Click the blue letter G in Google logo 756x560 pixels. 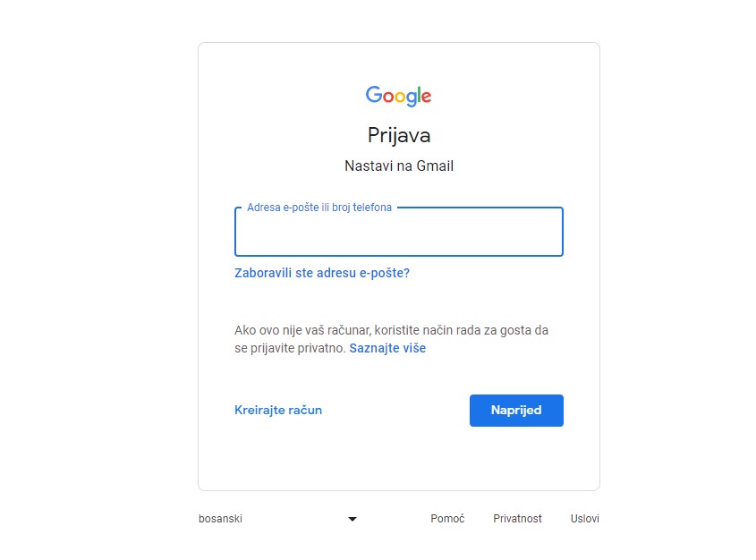tap(373, 96)
